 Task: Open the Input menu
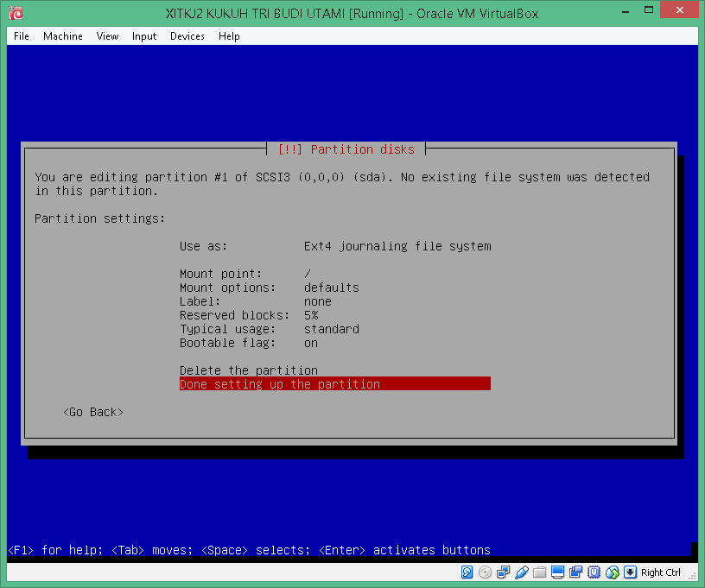(144, 36)
